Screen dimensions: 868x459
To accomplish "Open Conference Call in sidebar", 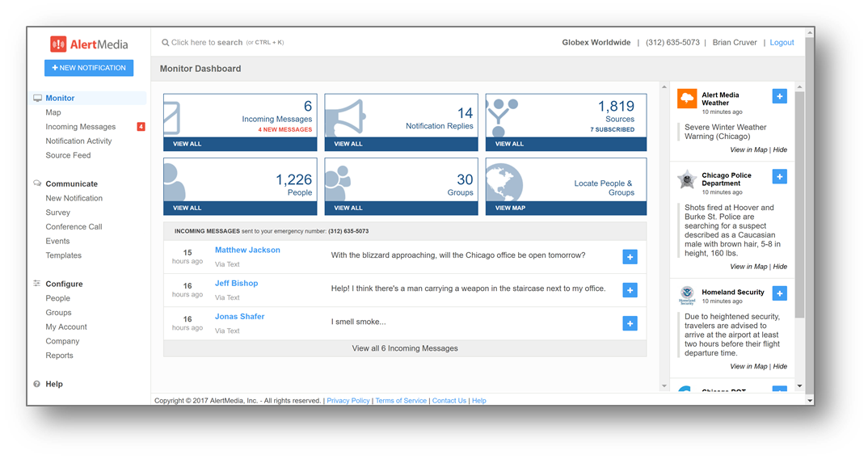I will (74, 227).
